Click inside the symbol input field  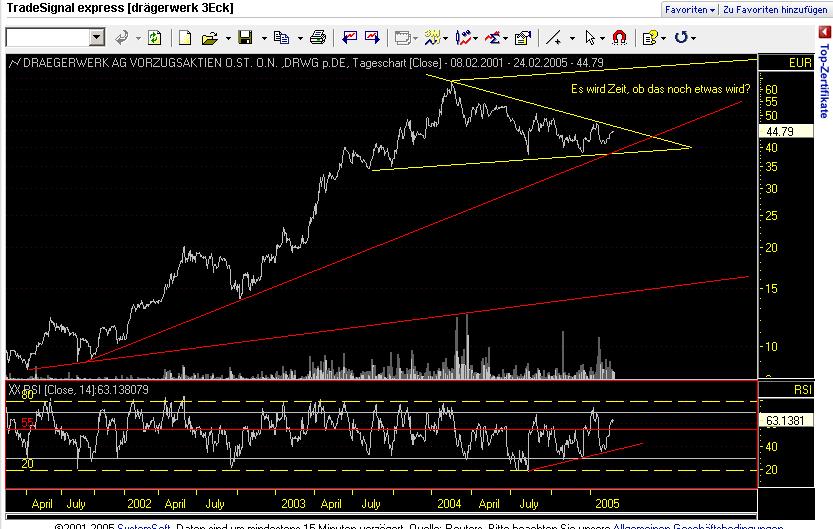tap(48, 38)
